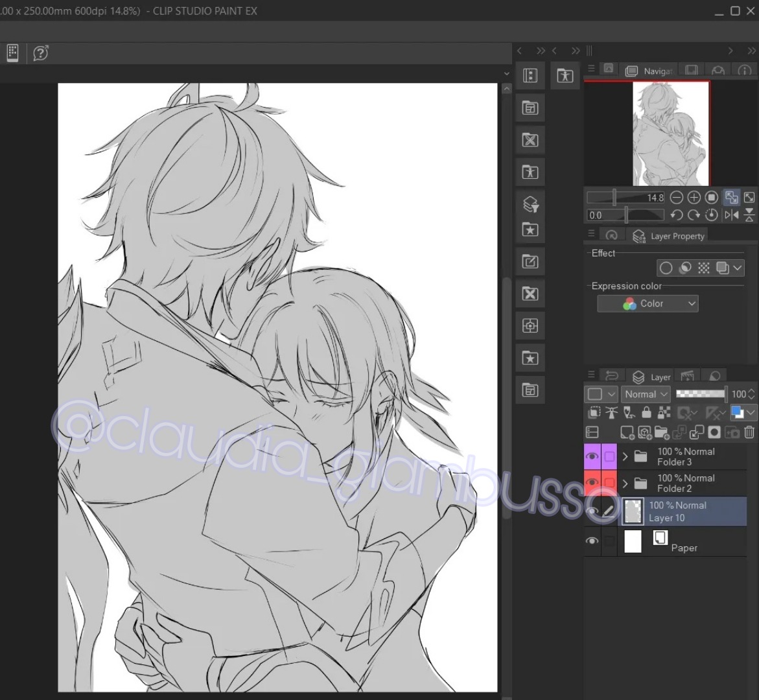Screen dimensions: 759x700
Task: Create a layer mask
Action: coord(714,432)
